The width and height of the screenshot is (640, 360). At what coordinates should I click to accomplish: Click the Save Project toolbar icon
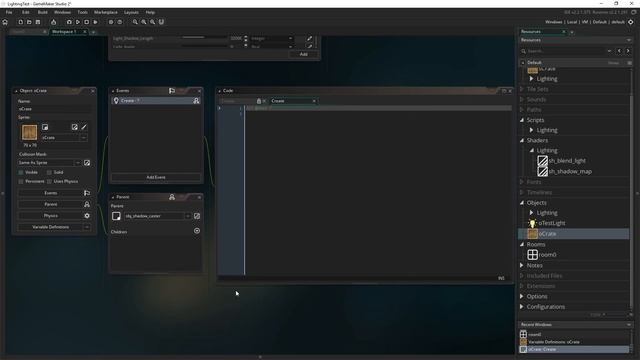pos(38,22)
